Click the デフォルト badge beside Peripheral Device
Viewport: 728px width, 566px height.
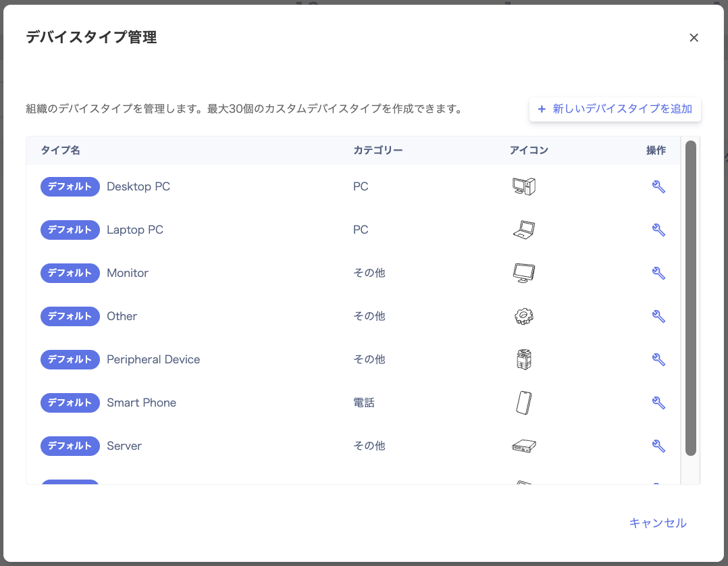click(x=70, y=359)
